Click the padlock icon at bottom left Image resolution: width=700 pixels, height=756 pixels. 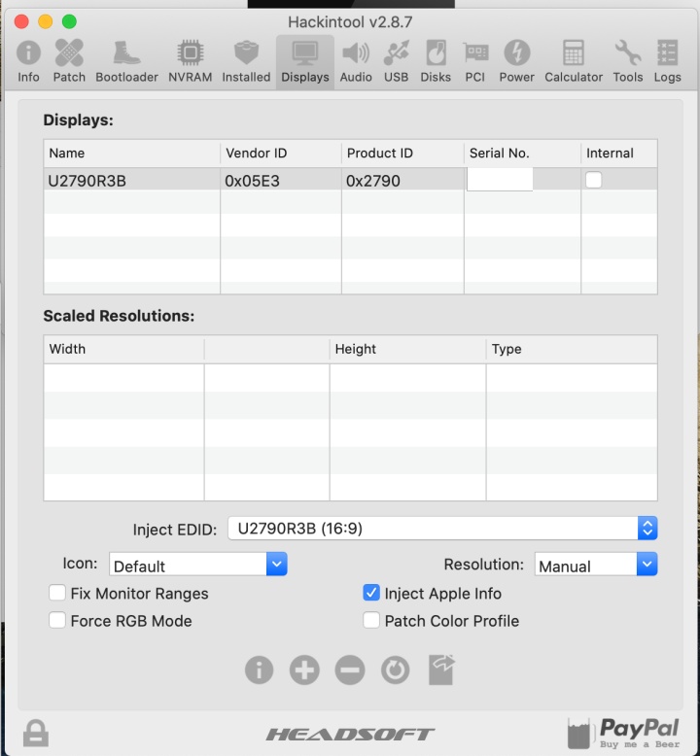point(36,733)
